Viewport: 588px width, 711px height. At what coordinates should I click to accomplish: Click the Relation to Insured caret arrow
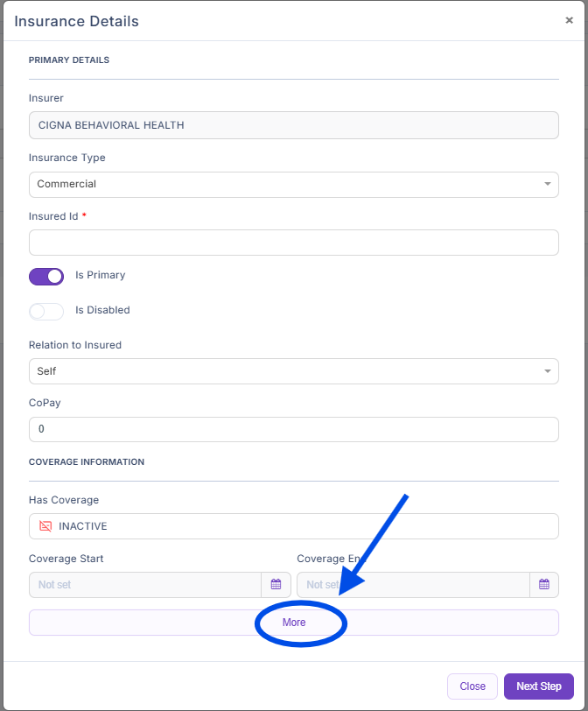coord(548,371)
